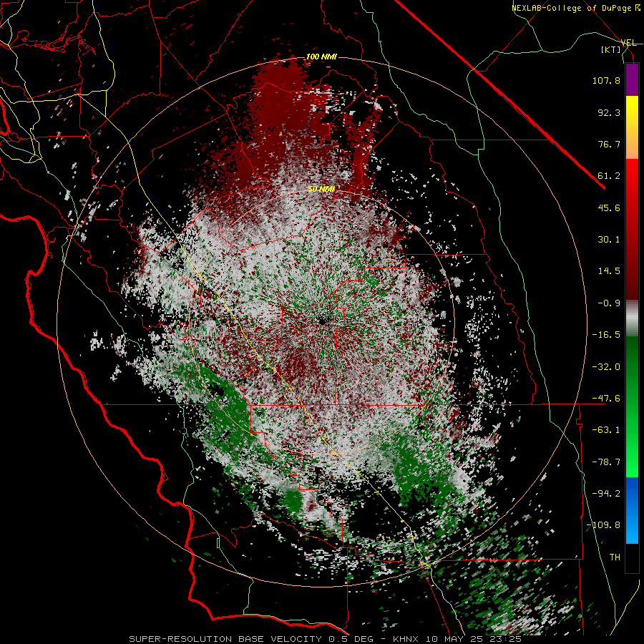This screenshot has height=644, width=644.
Task: Click the purple segment of the color bar
Action: [x=632, y=79]
